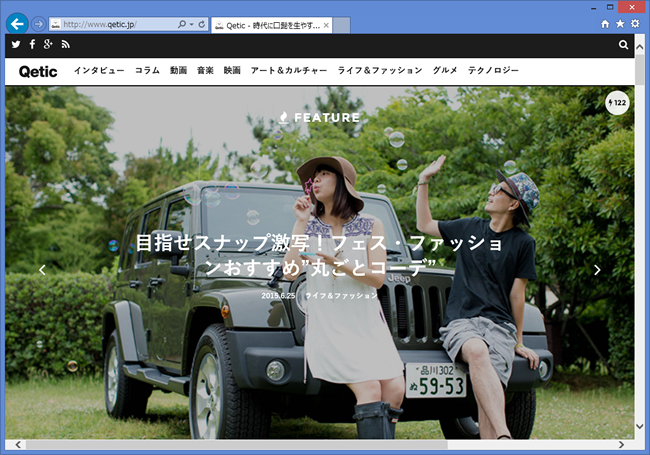Open the アート&カルチャー menu item
This screenshot has height=455, width=650.
coord(289,71)
